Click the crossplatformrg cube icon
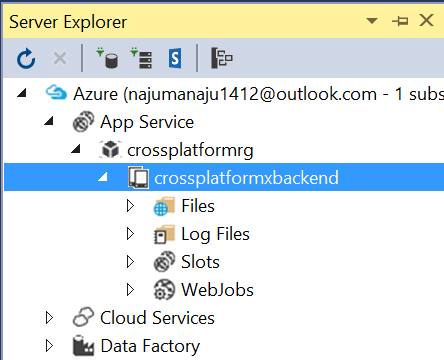The height and width of the screenshot is (360, 444). [110, 149]
